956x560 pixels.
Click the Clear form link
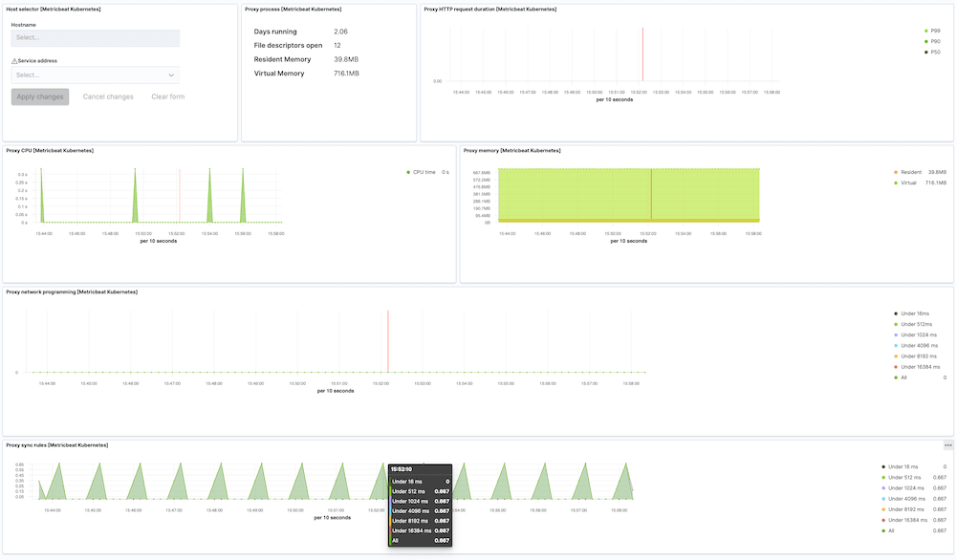click(x=168, y=96)
